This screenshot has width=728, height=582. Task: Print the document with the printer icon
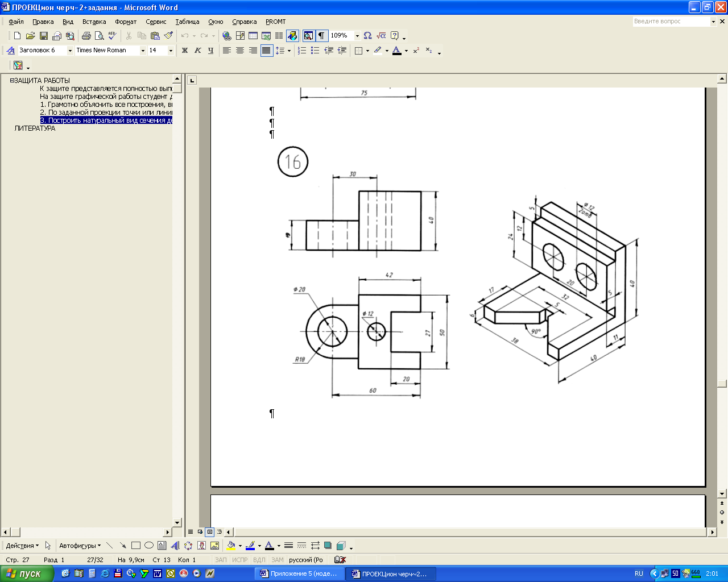point(86,36)
